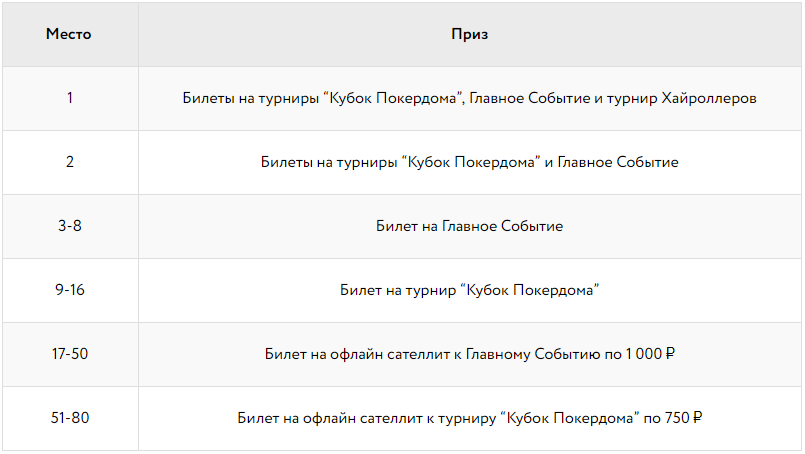Image resolution: width=805 pixels, height=454 pixels.
Task: Select prize text "Билет на Главное Событие"
Action: (x=469, y=226)
